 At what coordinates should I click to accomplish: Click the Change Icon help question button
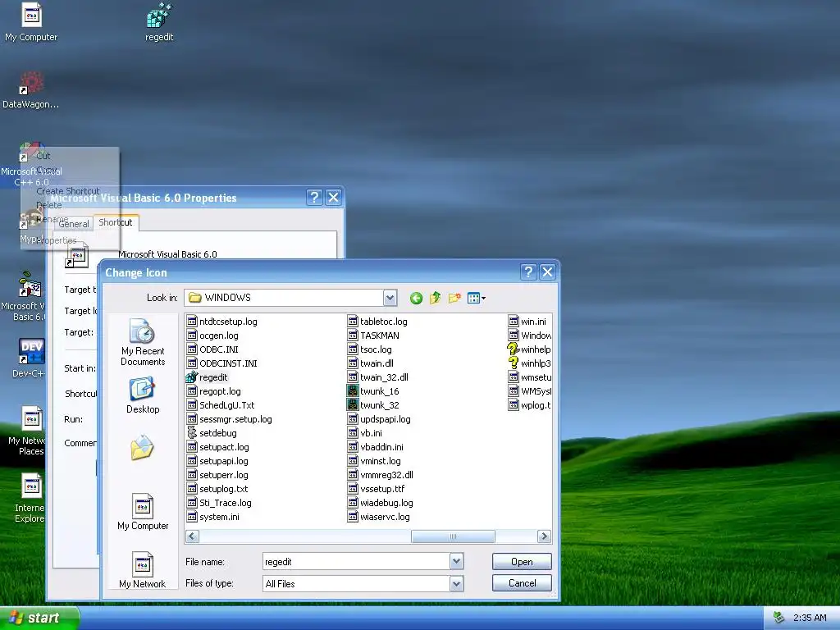coord(528,272)
